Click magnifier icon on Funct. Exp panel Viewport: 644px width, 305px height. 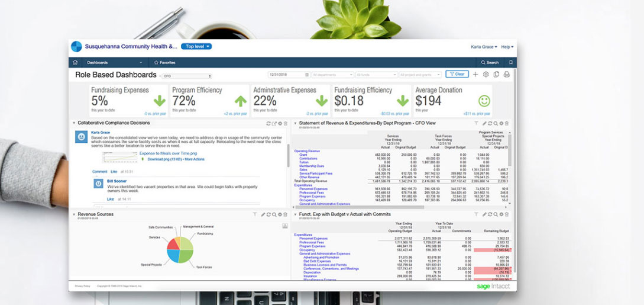point(496,214)
